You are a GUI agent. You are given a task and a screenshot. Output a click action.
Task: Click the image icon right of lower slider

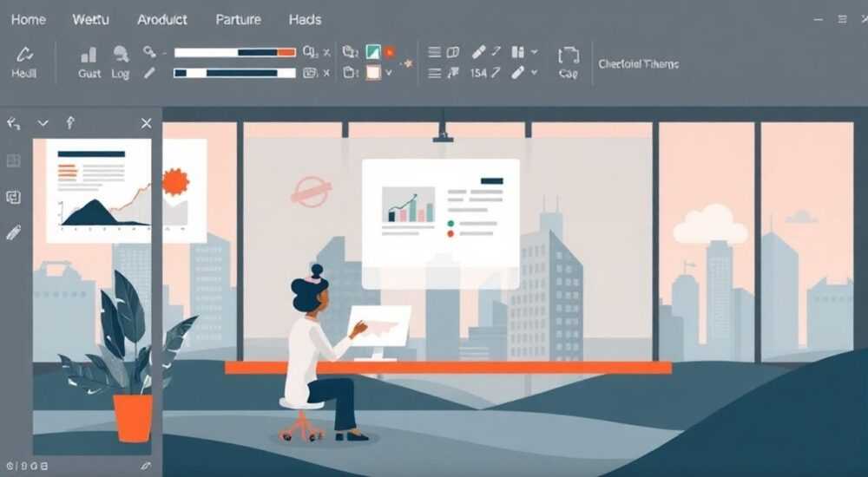point(310,73)
